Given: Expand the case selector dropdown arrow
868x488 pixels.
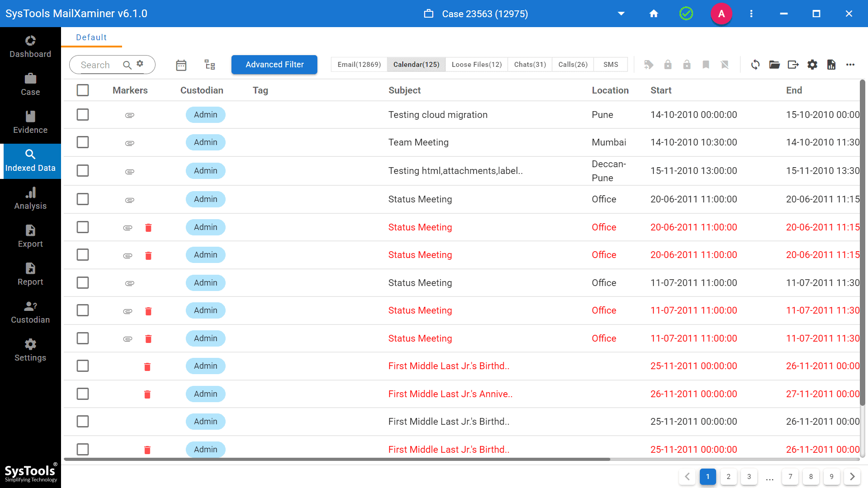Looking at the screenshot, I should point(621,14).
